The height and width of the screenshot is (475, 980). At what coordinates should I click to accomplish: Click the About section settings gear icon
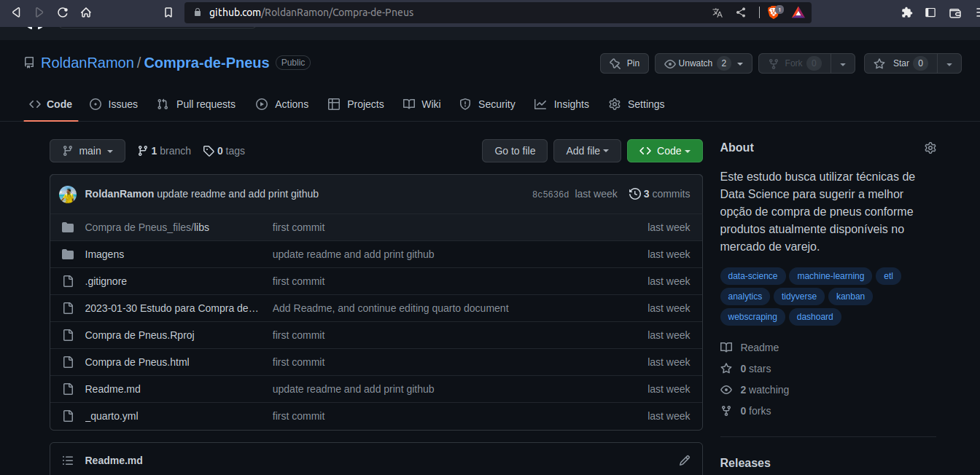[x=930, y=148]
